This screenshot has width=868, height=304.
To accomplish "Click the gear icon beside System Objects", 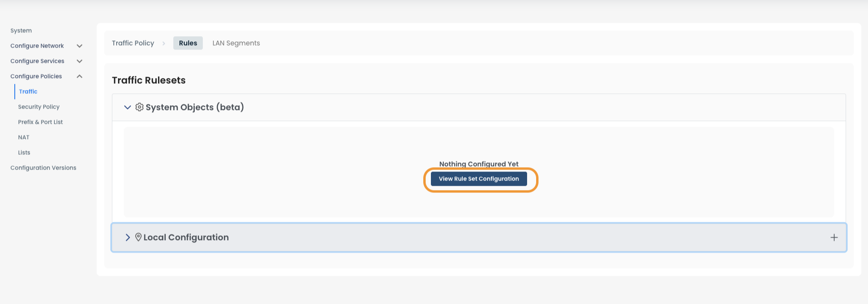I will tap(140, 107).
